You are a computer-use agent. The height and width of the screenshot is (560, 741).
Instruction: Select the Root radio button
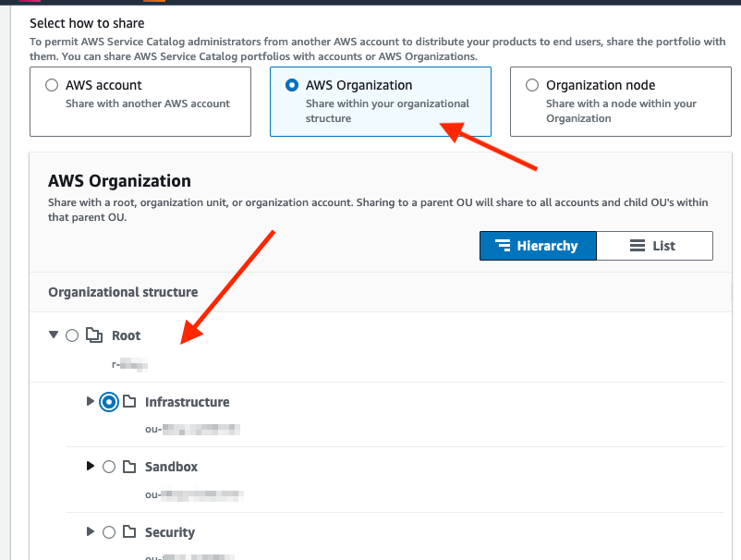pos(71,335)
